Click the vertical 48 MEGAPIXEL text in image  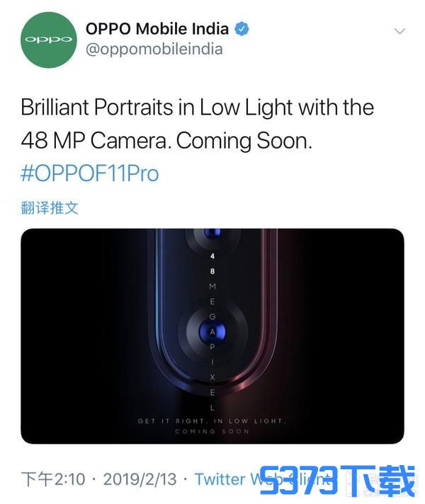[212, 332]
